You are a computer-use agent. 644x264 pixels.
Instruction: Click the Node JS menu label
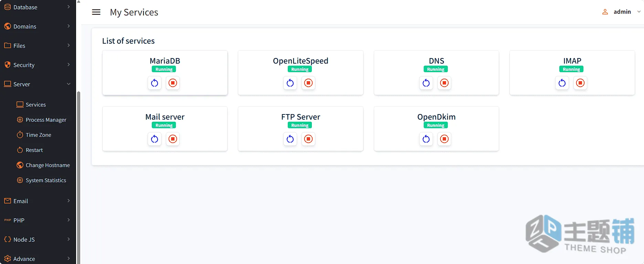pos(24,240)
